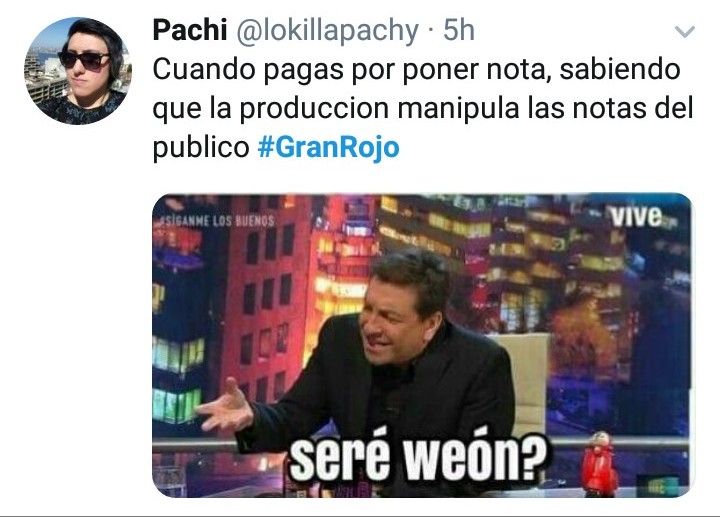Viewport: 720px width, 517px height.
Task: Click the display name Pachi
Action: 190,30
